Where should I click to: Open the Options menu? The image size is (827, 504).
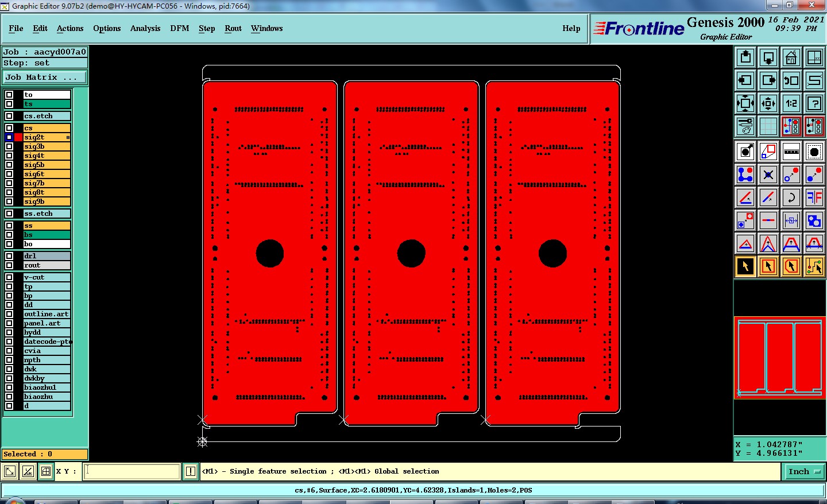click(107, 28)
